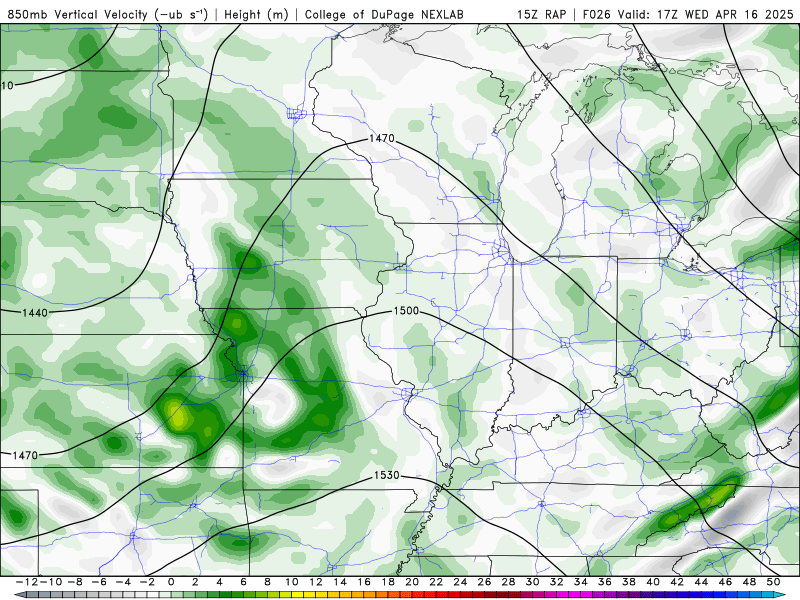This screenshot has width=800, height=600.
Task: Click the -6 value on the color scale
Action: coord(99,582)
